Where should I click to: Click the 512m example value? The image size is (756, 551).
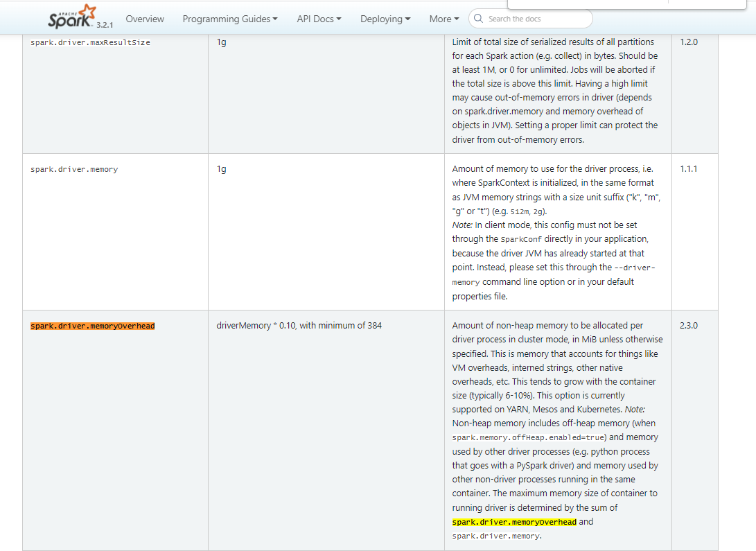click(520, 211)
